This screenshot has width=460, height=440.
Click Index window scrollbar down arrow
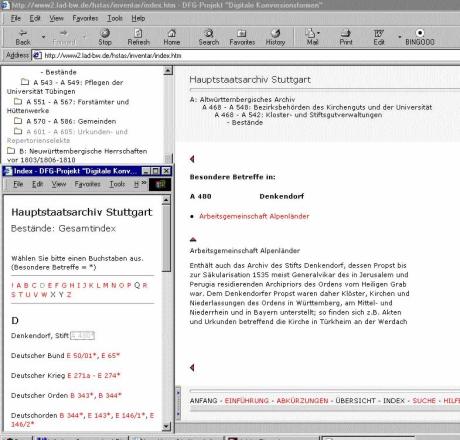coord(166,426)
